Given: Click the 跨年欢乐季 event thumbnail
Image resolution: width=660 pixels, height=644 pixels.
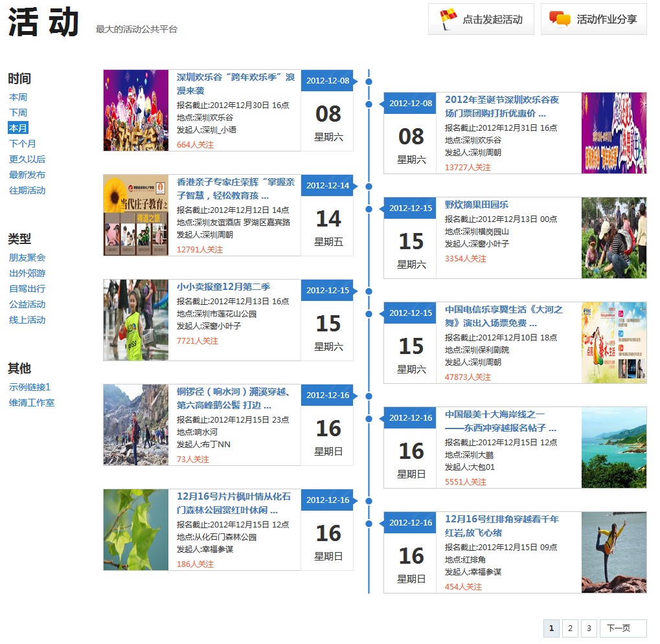Looking at the screenshot, I should (x=136, y=111).
